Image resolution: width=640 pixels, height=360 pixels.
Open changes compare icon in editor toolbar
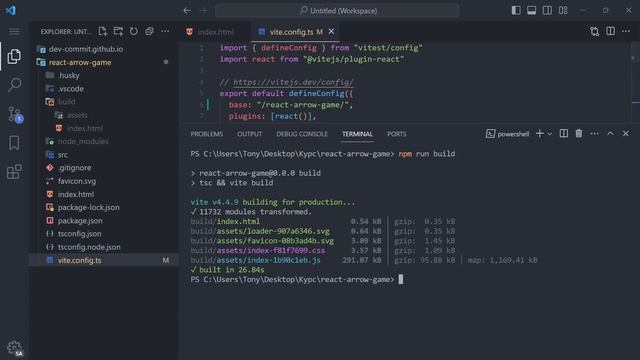(x=595, y=31)
